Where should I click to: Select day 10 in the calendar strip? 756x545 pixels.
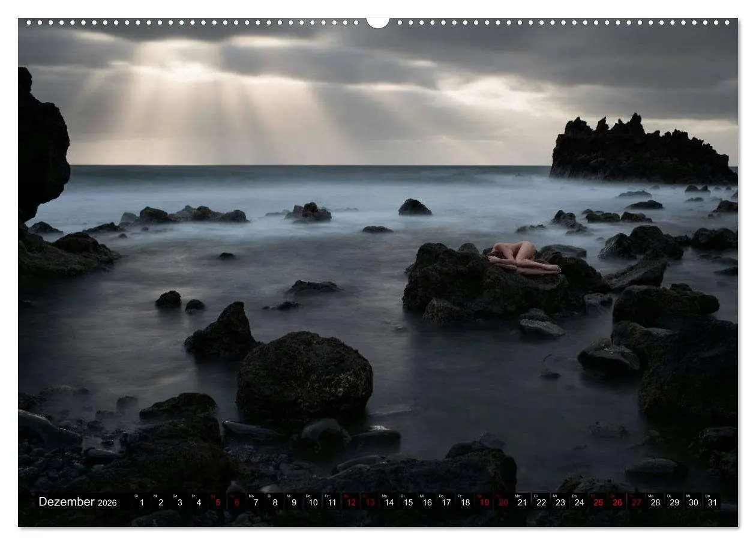(x=313, y=502)
